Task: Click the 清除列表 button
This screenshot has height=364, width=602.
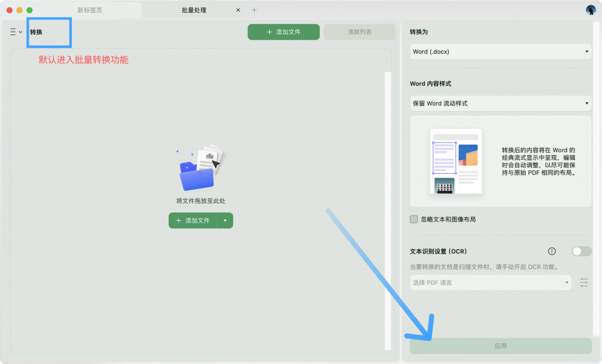Action: [x=359, y=32]
